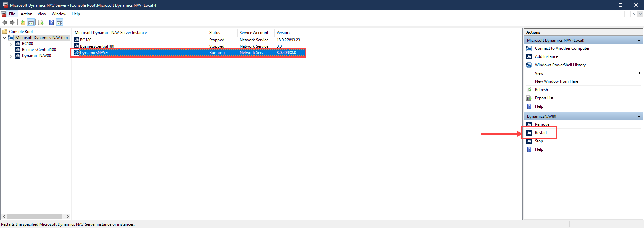Image resolution: width=644 pixels, height=228 pixels.
Task: Click the Export List toolbar icon
Action: [41, 23]
